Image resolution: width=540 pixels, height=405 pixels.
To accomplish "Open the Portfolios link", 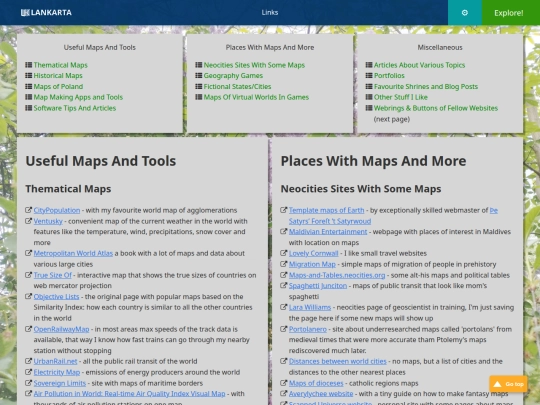I will 389,75.
